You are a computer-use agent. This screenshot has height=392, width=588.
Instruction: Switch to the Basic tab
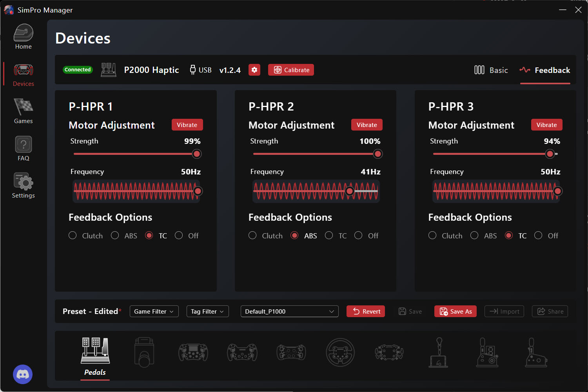491,70
